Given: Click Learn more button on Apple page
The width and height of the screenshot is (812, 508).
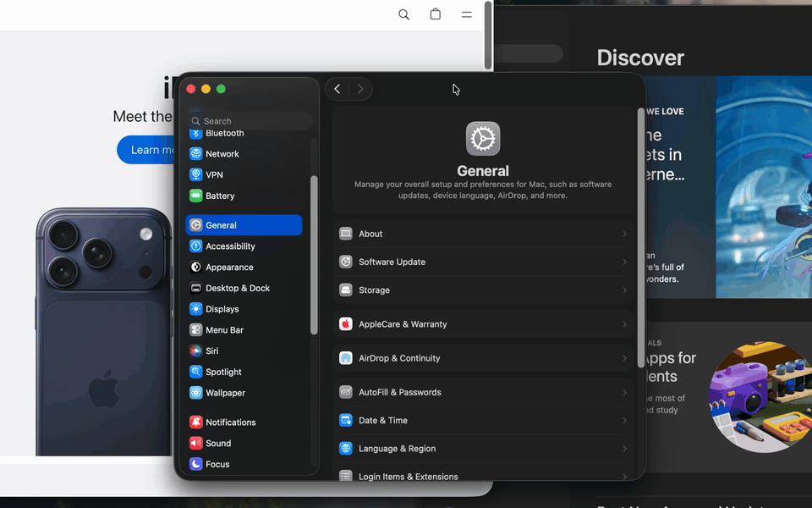Looking at the screenshot, I should tap(147, 150).
